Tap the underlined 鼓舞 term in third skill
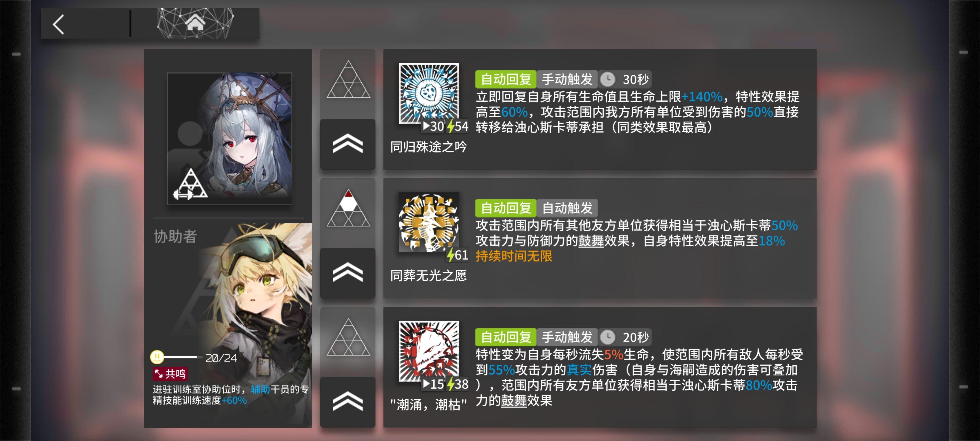 [x=514, y=401]
